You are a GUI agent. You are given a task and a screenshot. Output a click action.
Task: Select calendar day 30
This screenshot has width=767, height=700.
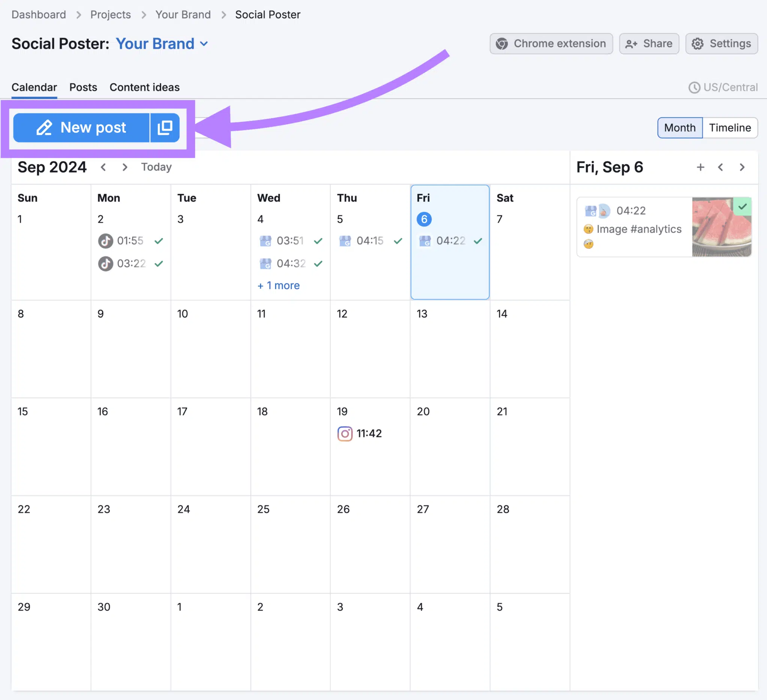tap(104, 607)
